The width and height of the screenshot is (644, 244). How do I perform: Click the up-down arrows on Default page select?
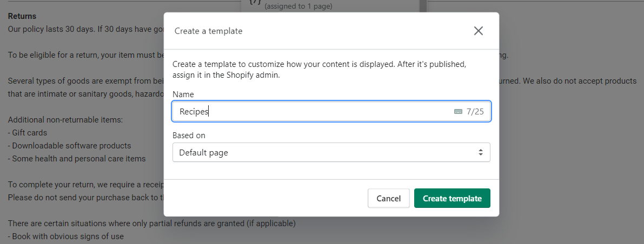(x=480, y=152)
